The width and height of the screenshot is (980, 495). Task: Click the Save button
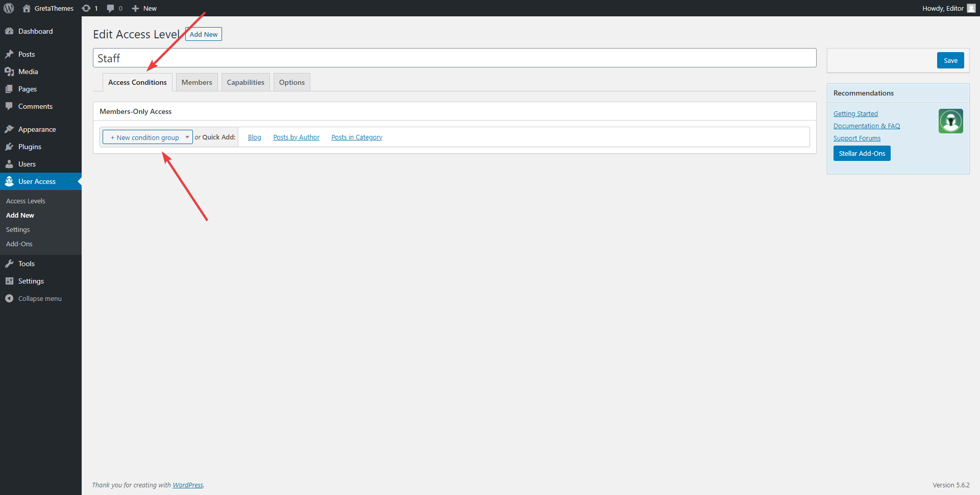coord(950,60)
